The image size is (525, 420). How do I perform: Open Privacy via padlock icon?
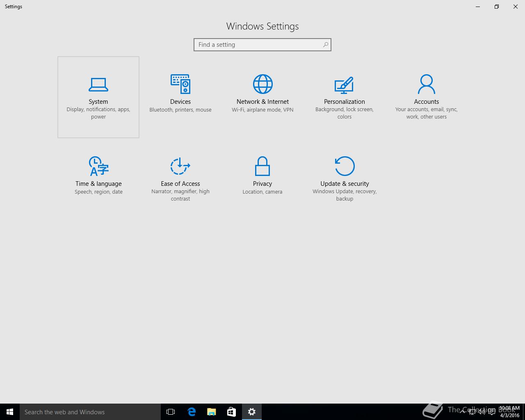262,166
